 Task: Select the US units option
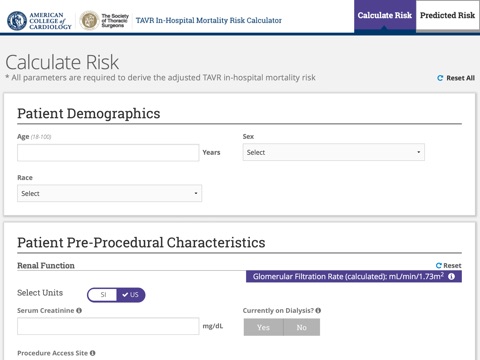131,295
